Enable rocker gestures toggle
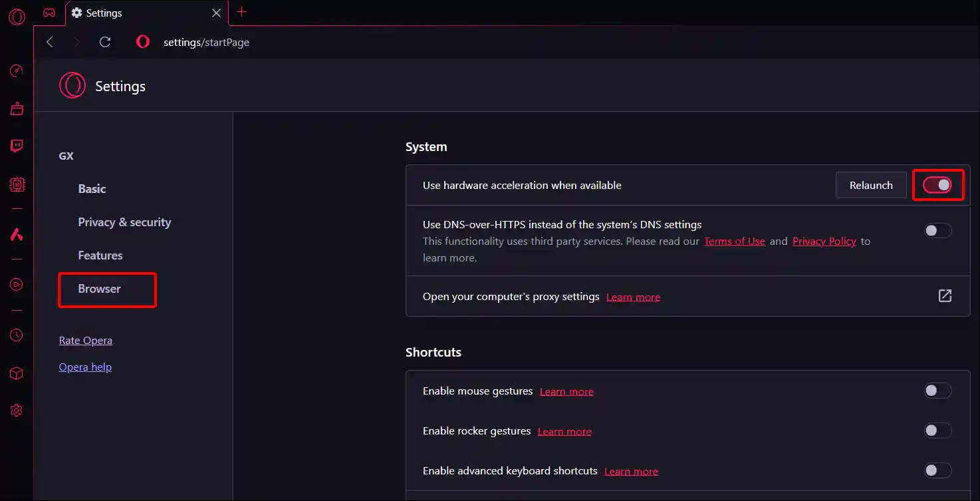 [938, 430]
